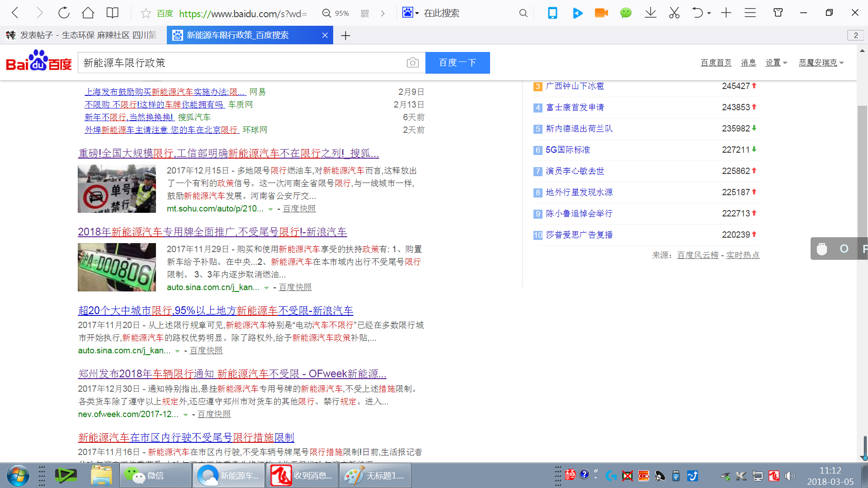
Task: Open green license plate thumbnail
Action: tap(117, 267)
